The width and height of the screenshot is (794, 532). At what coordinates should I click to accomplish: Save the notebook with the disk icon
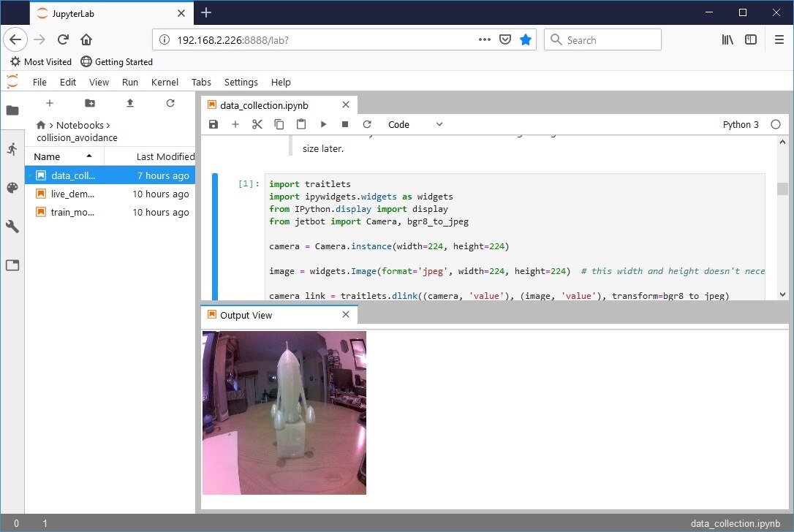coord(213,124)
